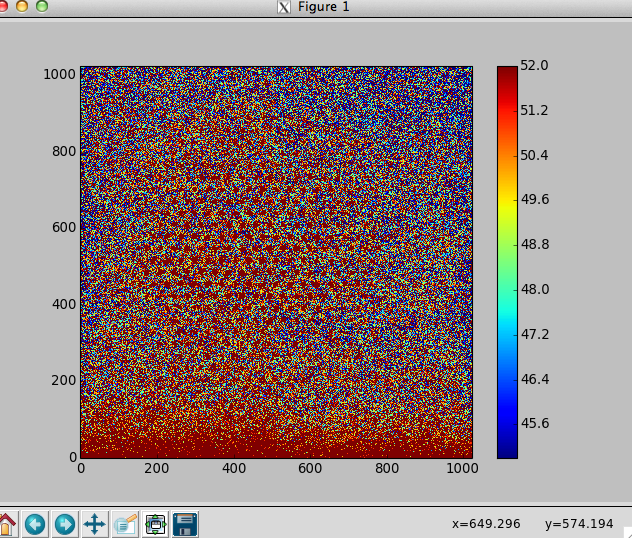Click colorbar label 52.0

534,65
